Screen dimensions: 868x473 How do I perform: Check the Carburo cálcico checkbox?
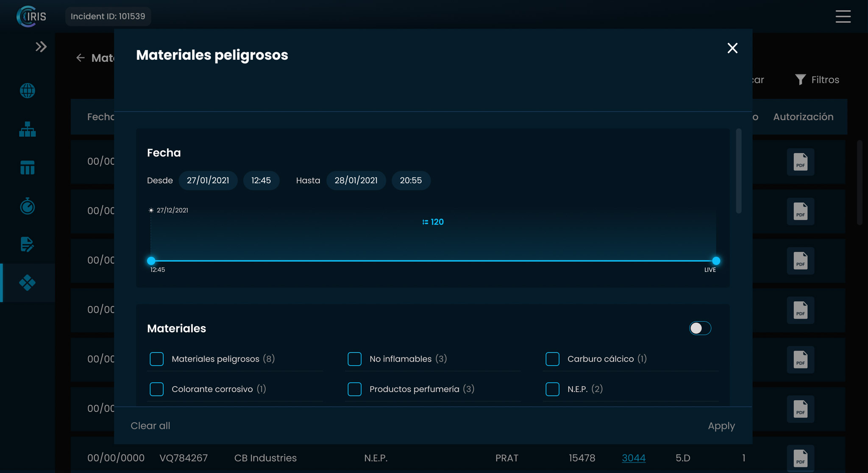point(552,359)
